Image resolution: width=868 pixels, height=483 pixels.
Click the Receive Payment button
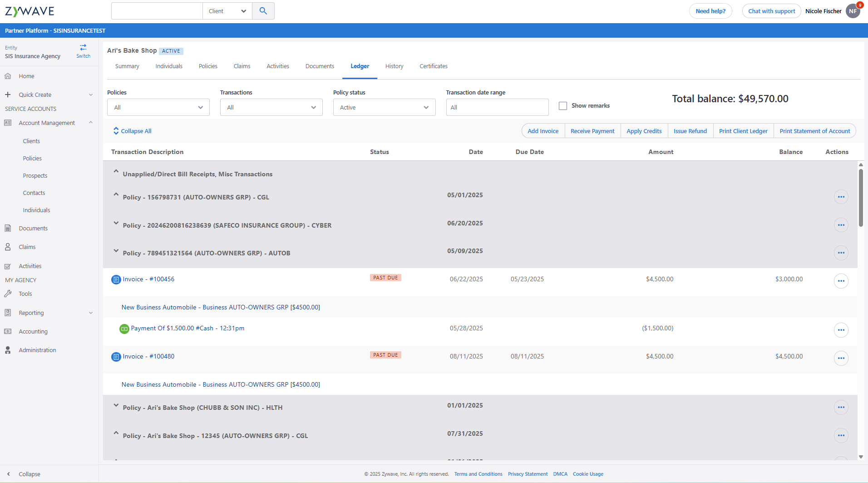(x=592, y=131)
